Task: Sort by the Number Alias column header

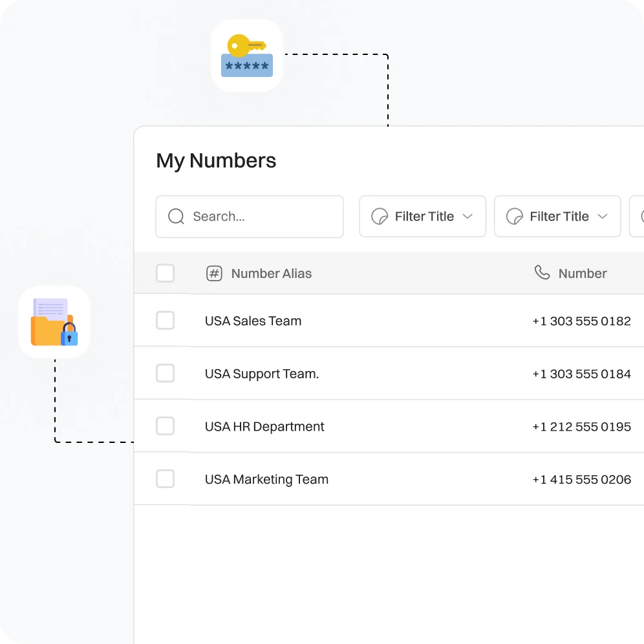Action: (x=272, y=274)
